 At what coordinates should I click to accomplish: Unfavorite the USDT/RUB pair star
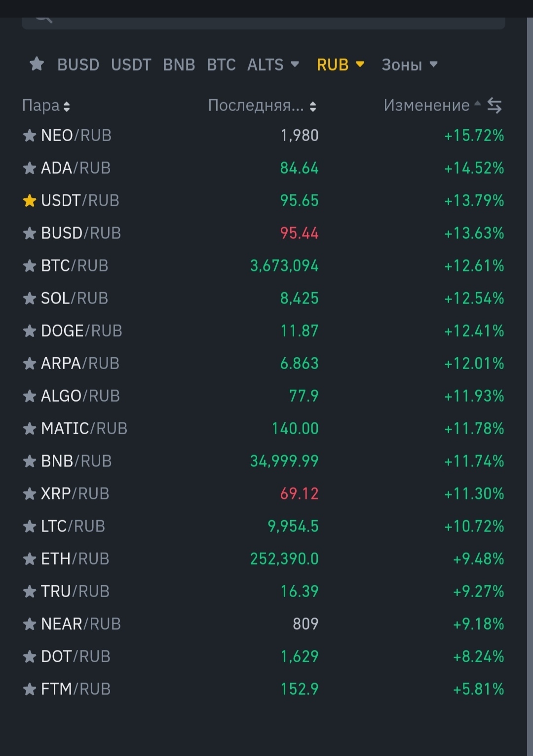coord(30,201)
